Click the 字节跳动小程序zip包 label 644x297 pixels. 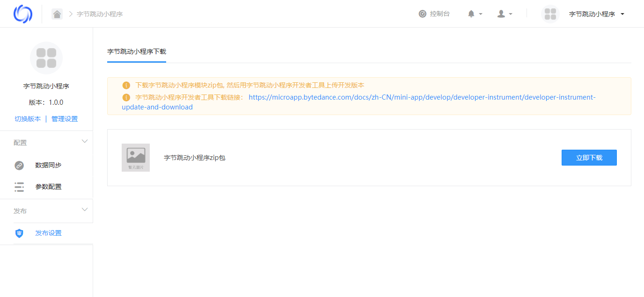(195, 158)
